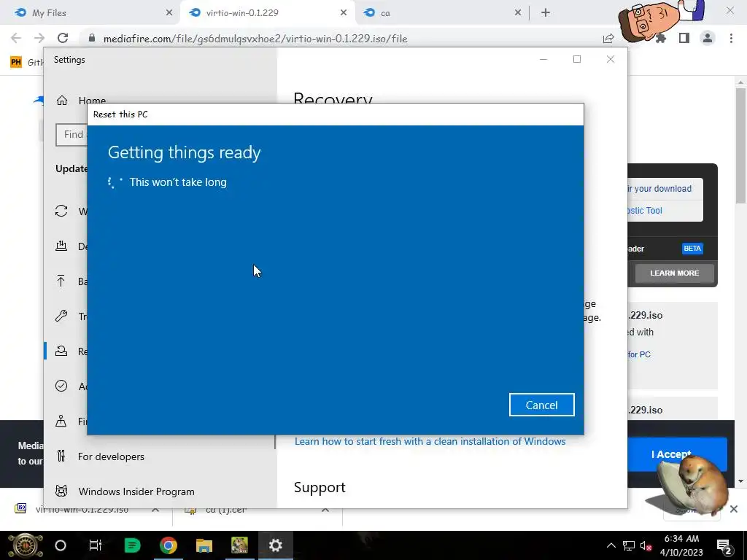
Task: Toggle the Chrome side panel
Action: coord(684,38)
